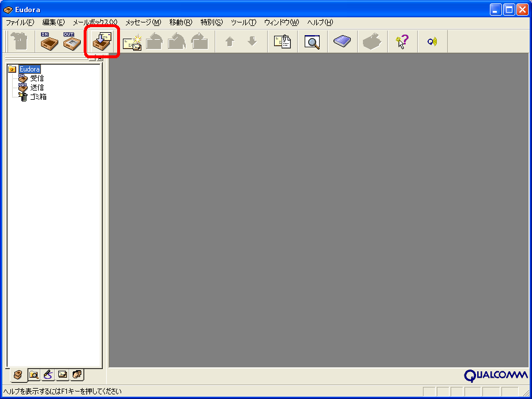Open the ツール(T) menu
Viewport: 532px width, 399px height.
243,22
